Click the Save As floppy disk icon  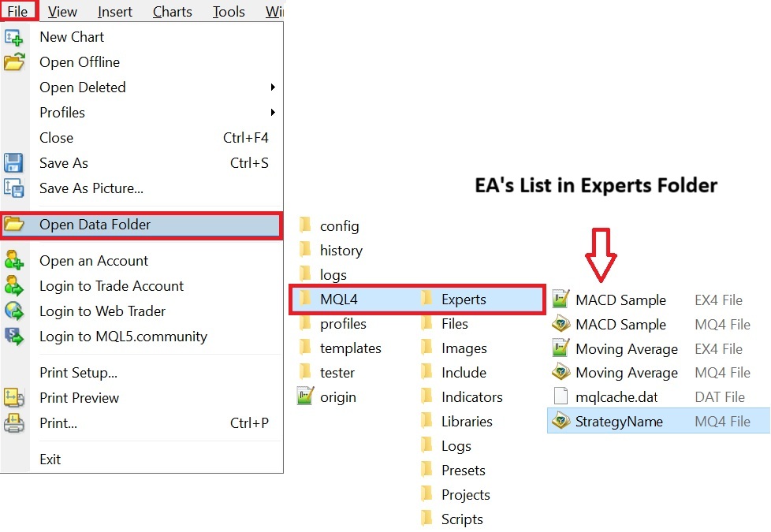click(x=14, y=163)
